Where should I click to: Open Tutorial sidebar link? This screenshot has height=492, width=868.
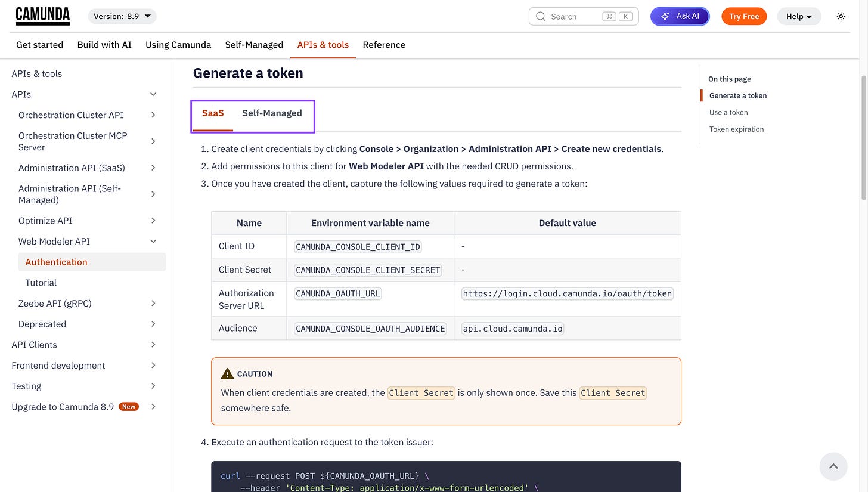pos(41,283)
